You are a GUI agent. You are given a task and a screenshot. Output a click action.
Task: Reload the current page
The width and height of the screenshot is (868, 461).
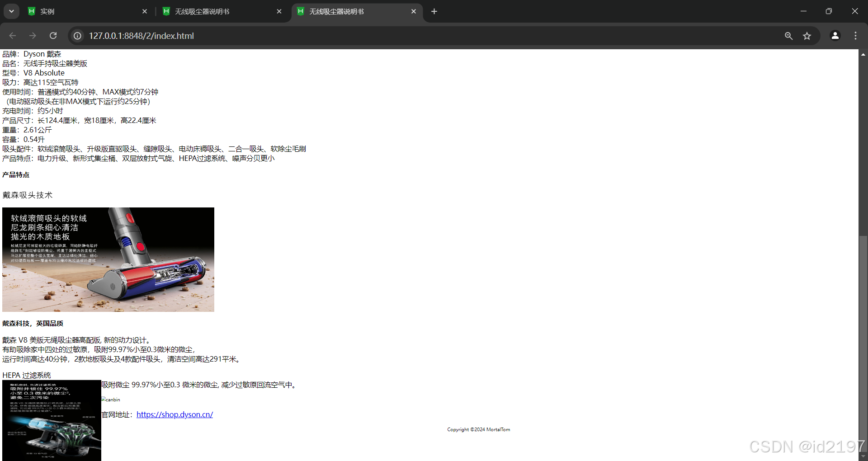(x=53, y=36)
